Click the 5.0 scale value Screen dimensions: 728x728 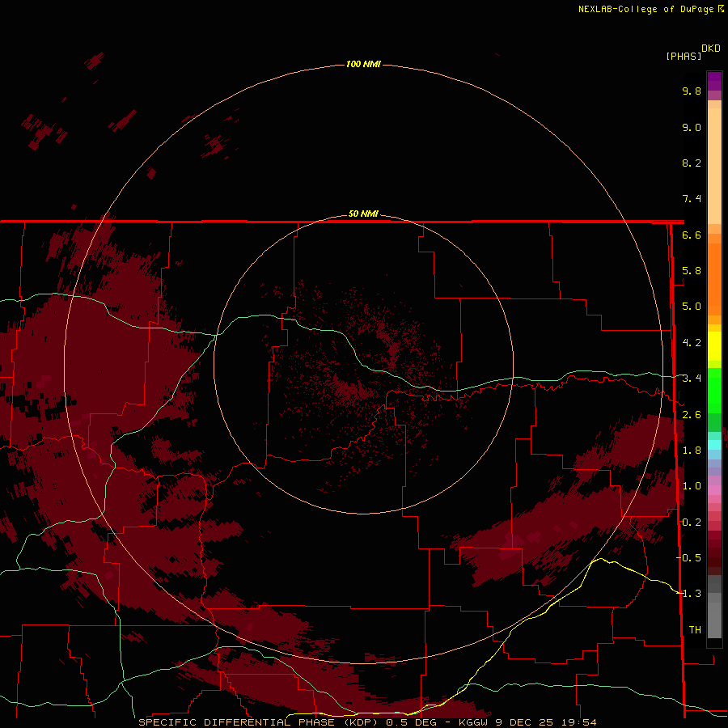[x=692, y=307]
